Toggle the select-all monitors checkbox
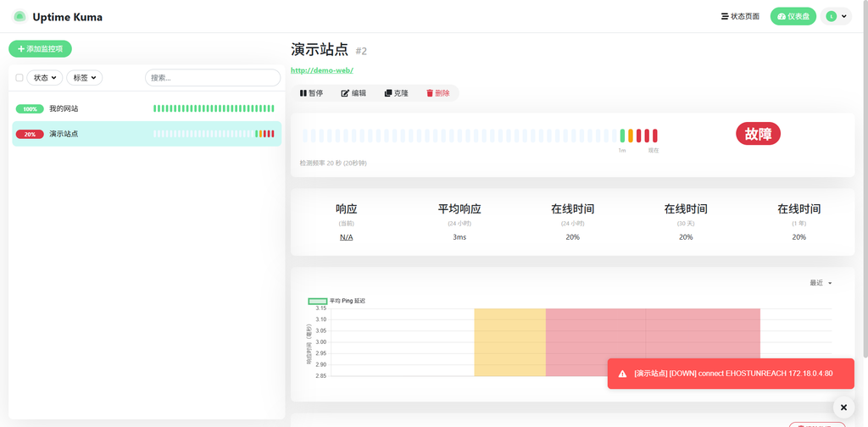The image size is (868, 427). click(x=19, y=78)
